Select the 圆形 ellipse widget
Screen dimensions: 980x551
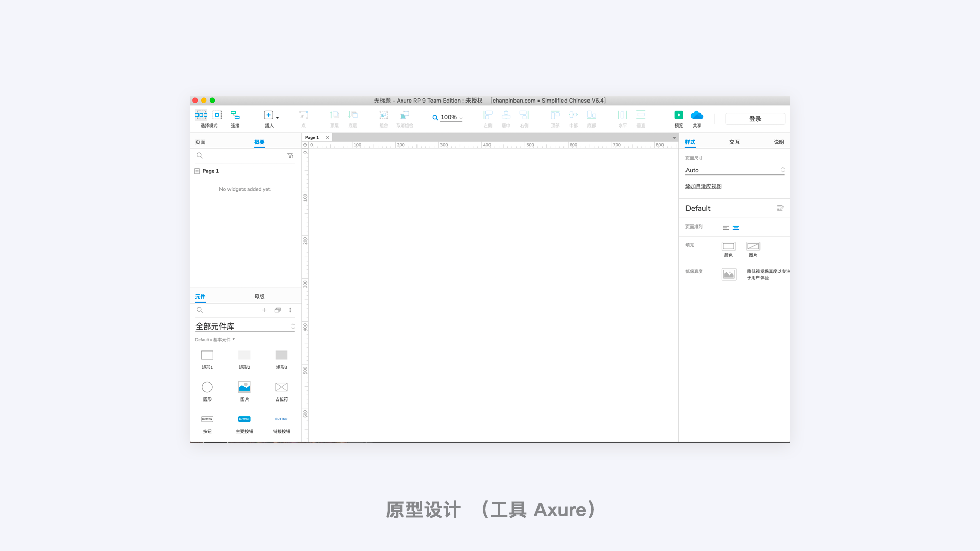click(x=207, y=392)
